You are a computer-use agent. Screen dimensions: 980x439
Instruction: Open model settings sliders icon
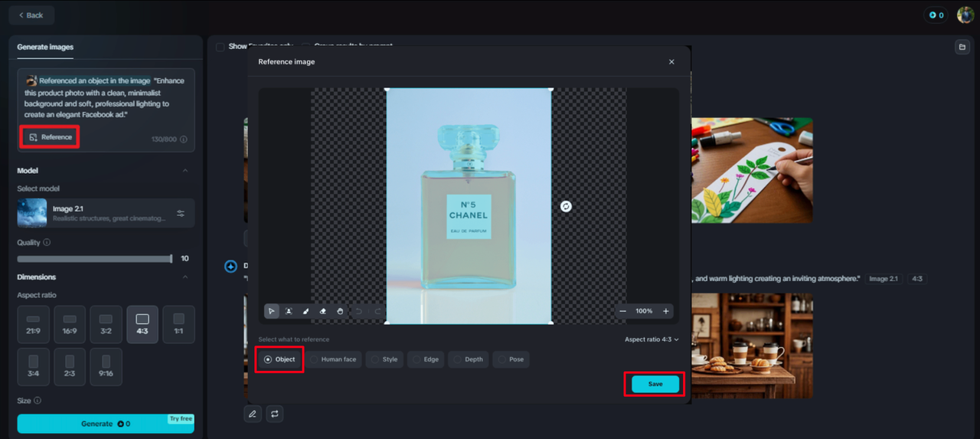181,214
